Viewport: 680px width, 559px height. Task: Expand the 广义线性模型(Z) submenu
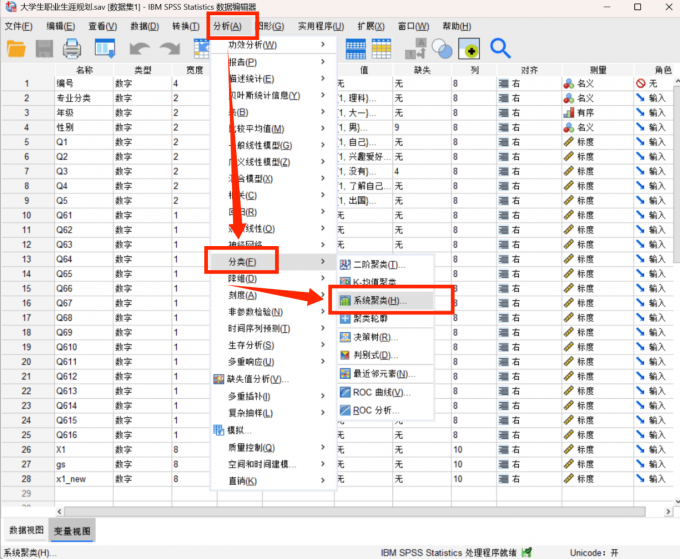point(273,162)
